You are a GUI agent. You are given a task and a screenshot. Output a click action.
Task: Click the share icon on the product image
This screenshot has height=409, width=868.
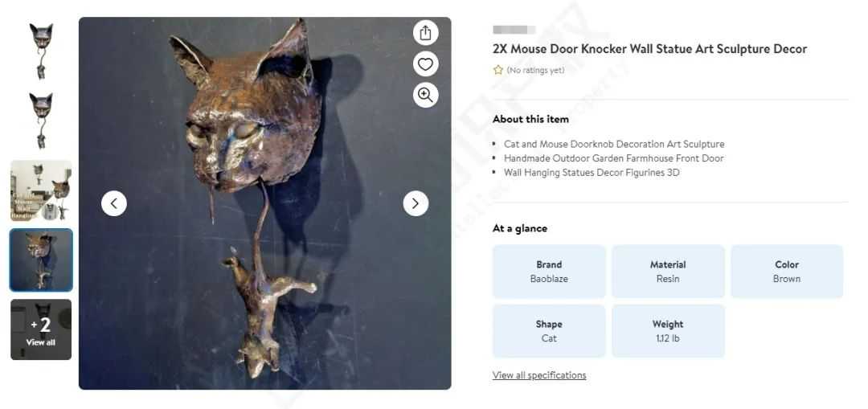pos(425,33)
